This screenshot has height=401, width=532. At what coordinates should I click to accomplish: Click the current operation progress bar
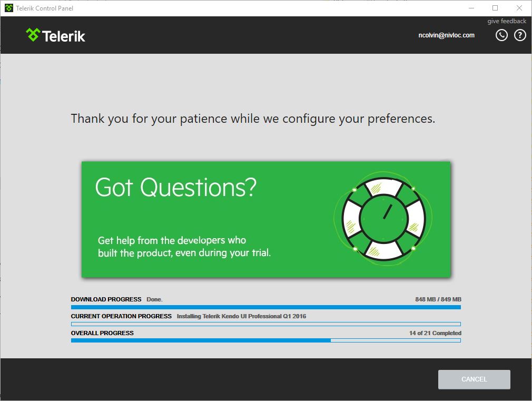pos(265,324)
